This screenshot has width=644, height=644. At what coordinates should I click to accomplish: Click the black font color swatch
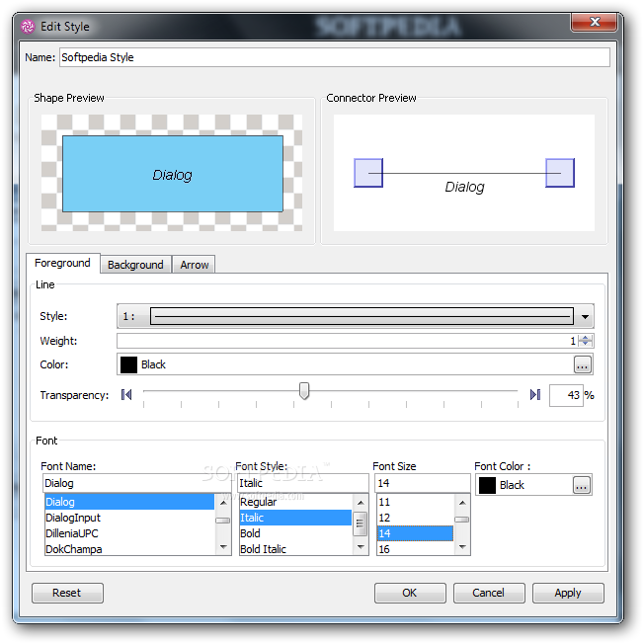coord(487,485)
